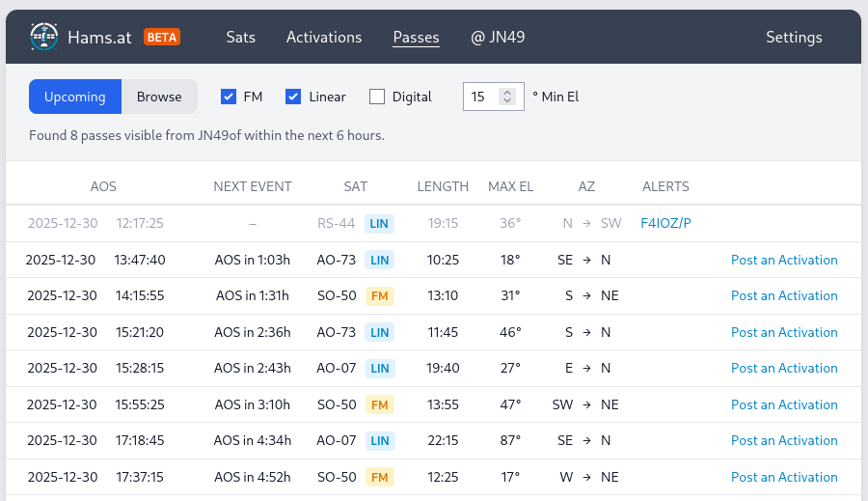
Task: Enable the Digital filter checkbox
Action: [x=377, y=97]
